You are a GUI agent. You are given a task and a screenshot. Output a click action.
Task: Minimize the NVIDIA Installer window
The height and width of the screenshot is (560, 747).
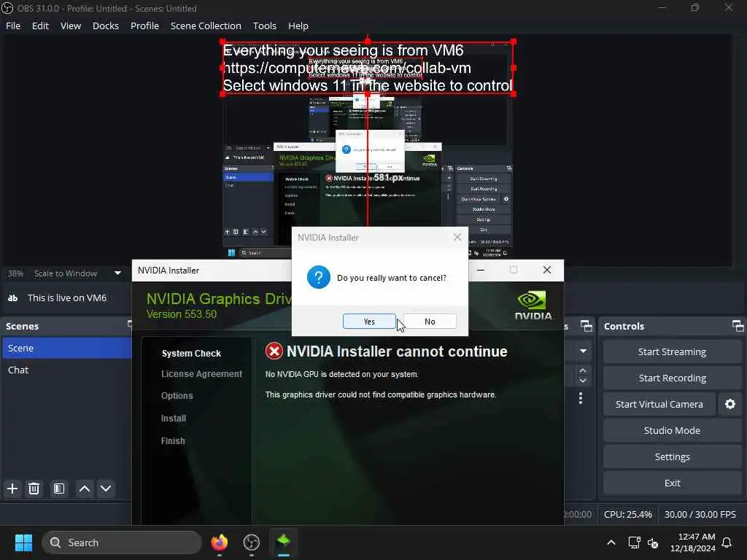[x=481, y=270]
